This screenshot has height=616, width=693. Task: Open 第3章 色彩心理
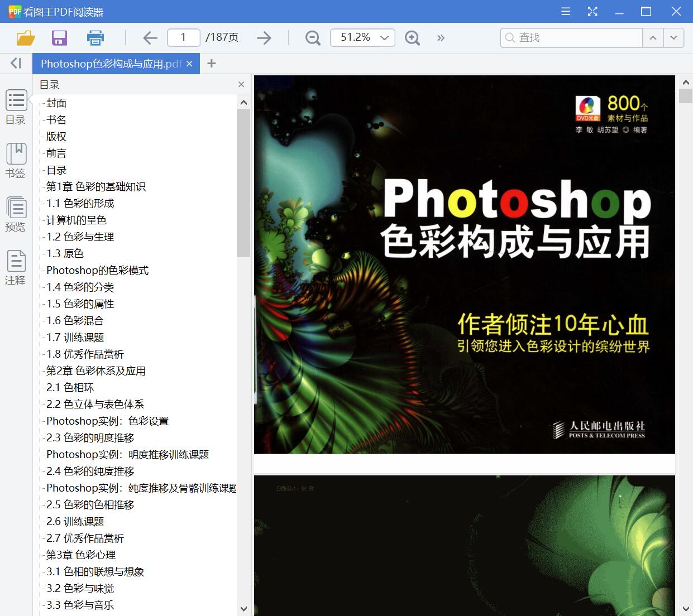(81, 555)
